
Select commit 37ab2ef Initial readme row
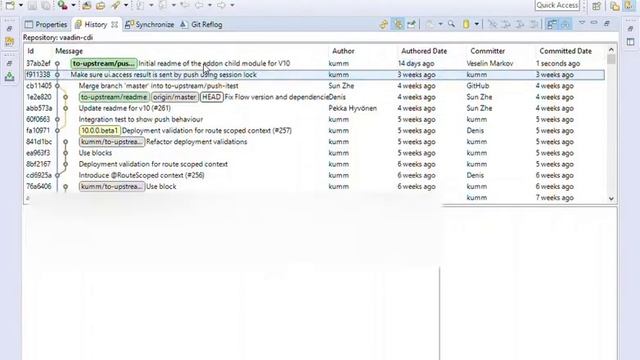pos(314,64)
